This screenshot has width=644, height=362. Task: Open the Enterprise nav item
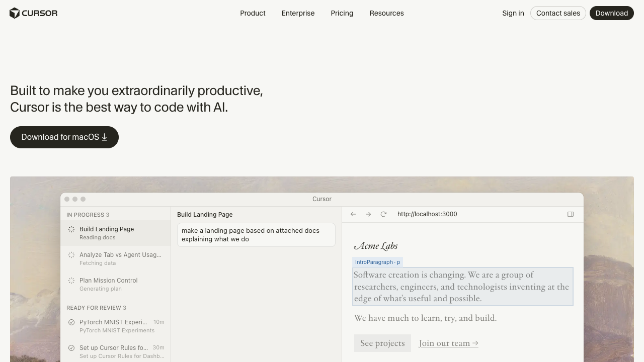pyautogui.click(x=298, y=13)
